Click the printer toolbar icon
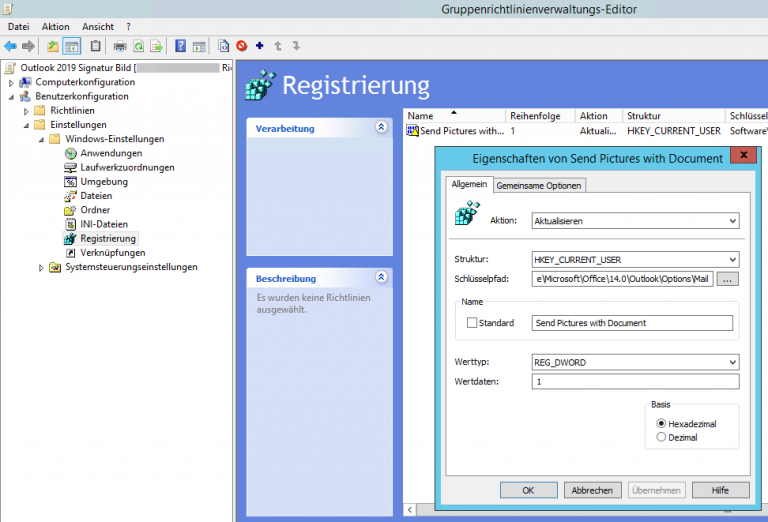Viewport: 768px width, 522px height. (x=120, y=46)
